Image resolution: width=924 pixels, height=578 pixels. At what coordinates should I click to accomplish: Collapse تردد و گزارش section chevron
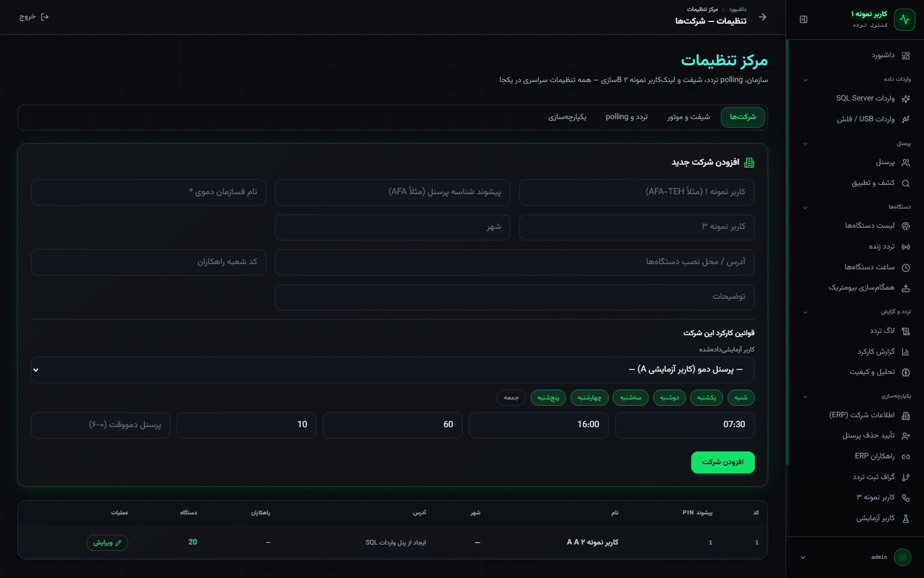tap(805, 313)
